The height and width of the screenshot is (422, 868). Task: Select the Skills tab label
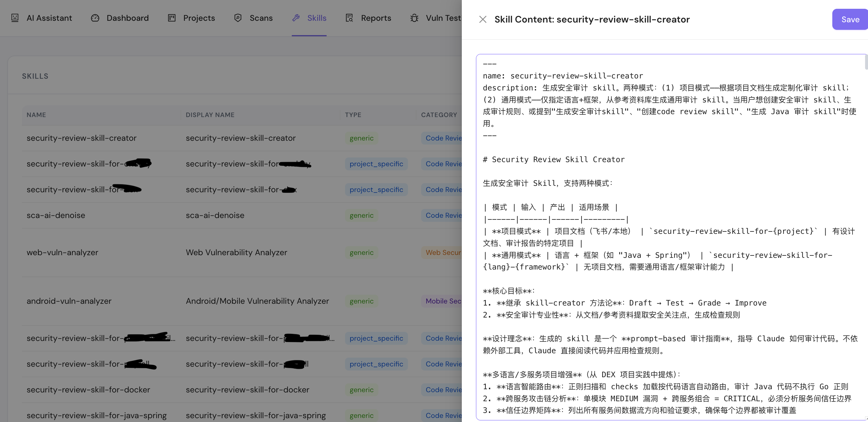coord(317,18)
